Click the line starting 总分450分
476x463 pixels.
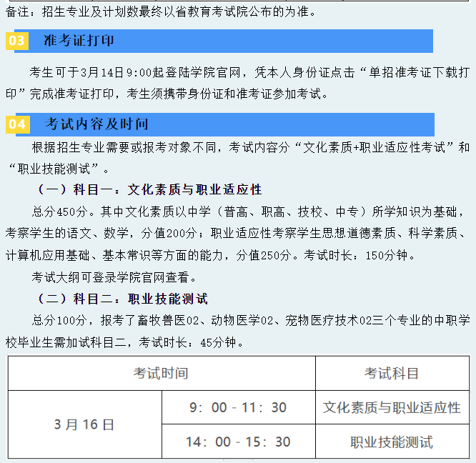(x=248, y=211)
